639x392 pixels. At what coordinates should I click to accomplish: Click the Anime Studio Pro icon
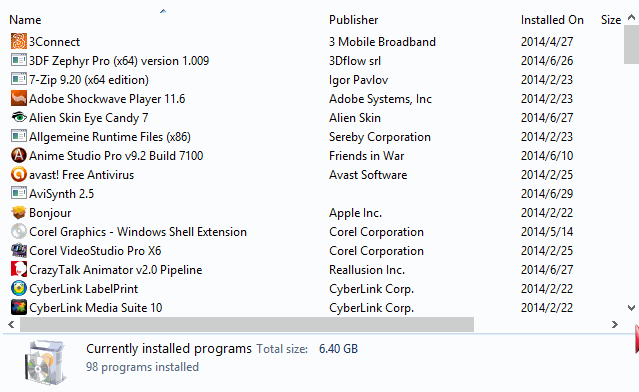[19, 156]
